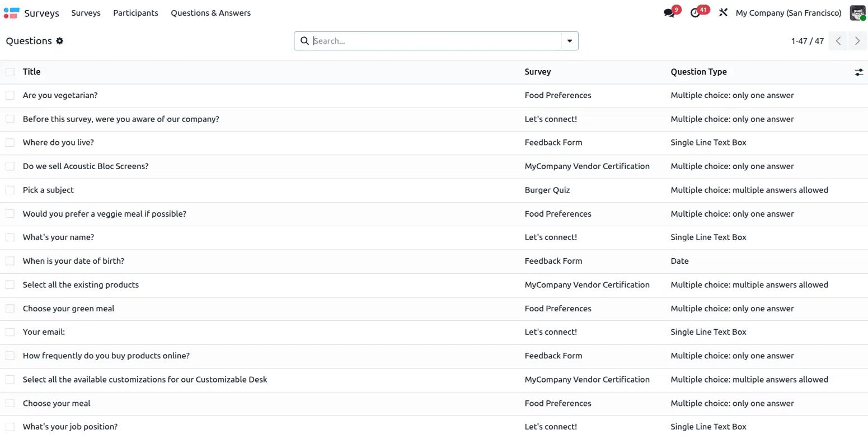Open the 'Pick a subject' question

(48, 190)
